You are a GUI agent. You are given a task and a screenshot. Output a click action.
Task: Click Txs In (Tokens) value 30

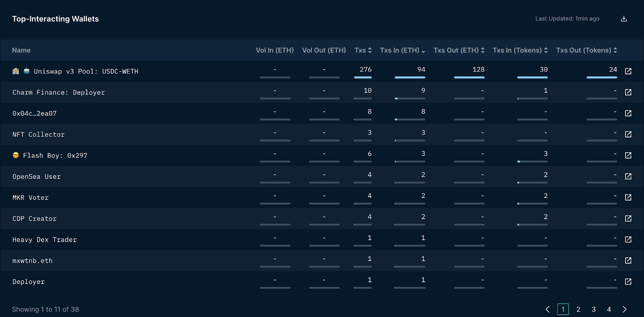[x=543, y=70]
